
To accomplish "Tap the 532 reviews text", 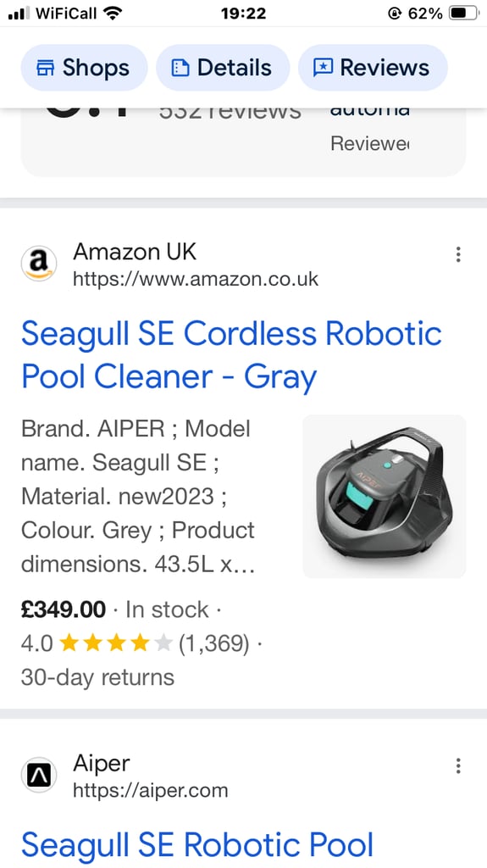I will [x=230, y=113].
